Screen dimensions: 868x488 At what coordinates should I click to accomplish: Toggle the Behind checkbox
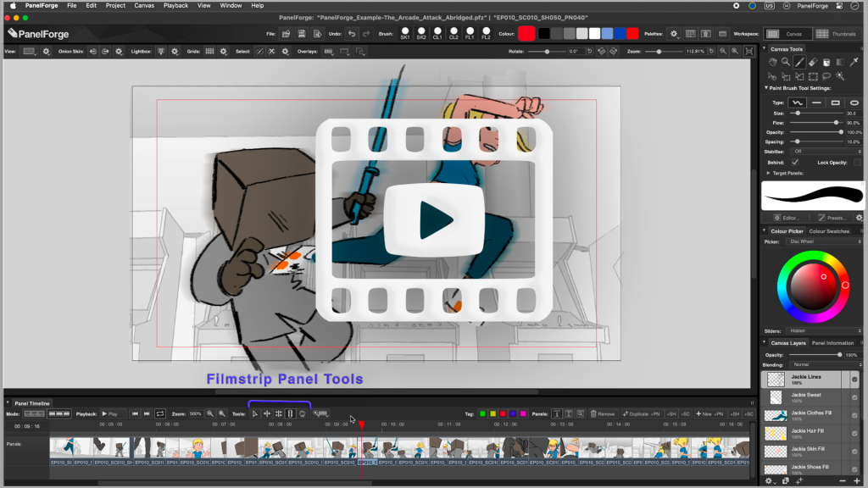pos(795,162)
